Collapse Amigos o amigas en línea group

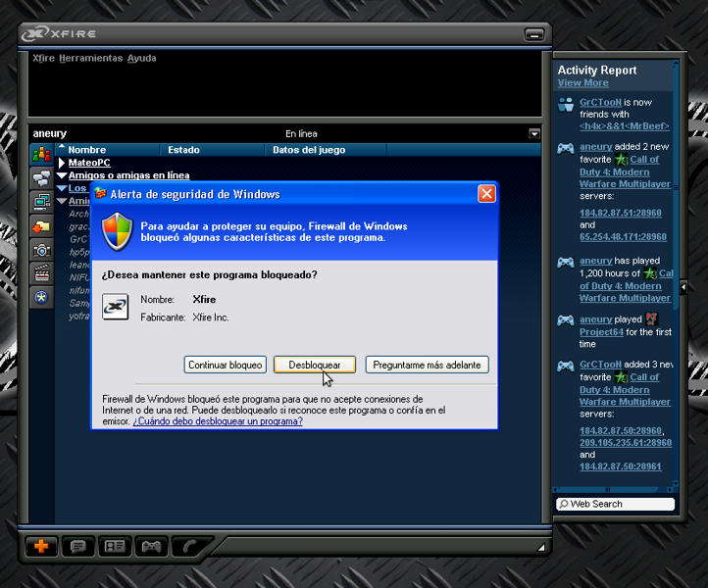coord(62,175)
